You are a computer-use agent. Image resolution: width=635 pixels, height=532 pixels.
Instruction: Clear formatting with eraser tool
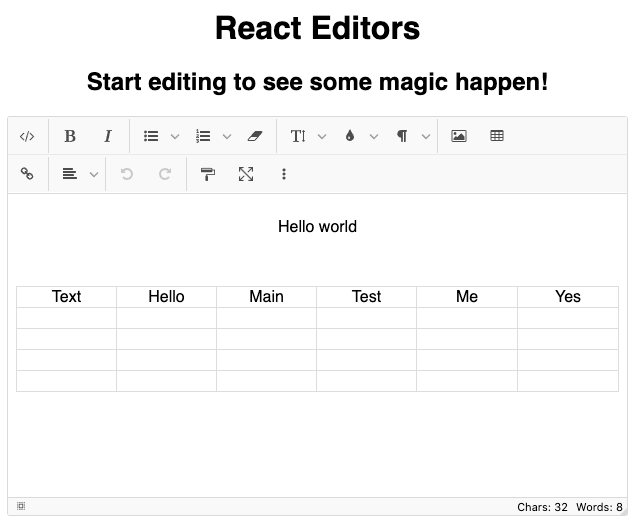255,136
